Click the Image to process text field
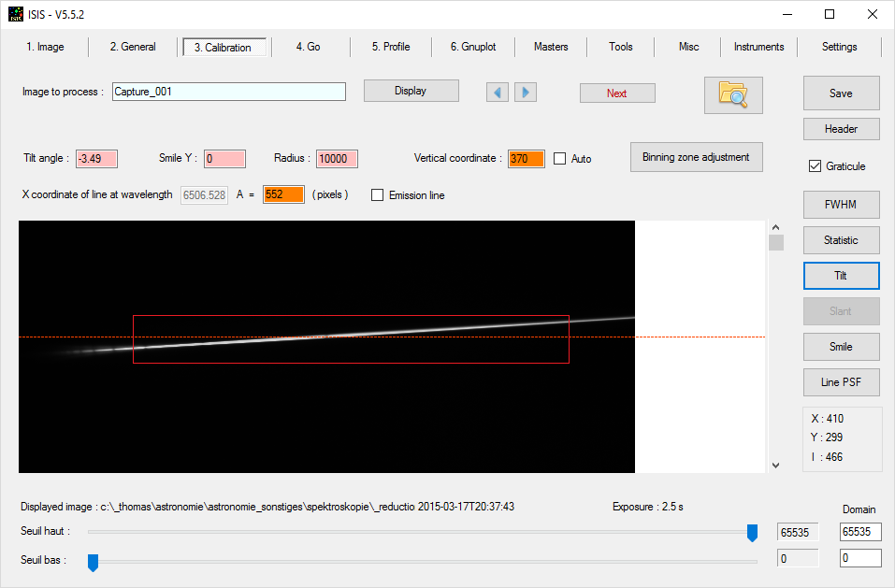 [x=228, y=92]
